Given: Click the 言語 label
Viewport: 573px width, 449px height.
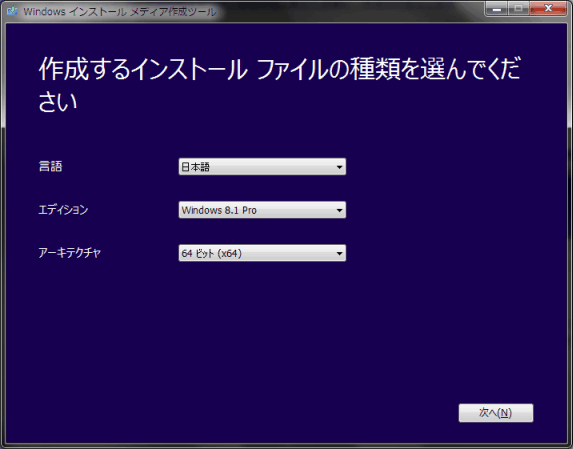Looking at the screenshot, I should click(x=50, y=167).
